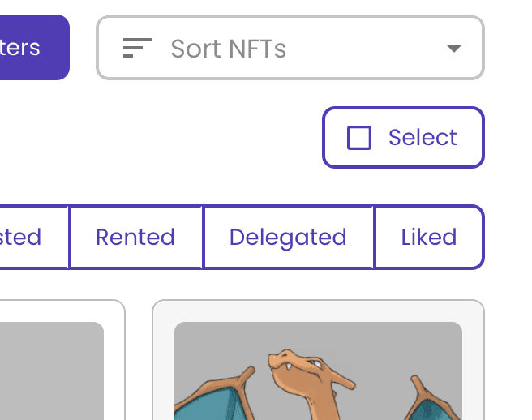Click the Sort NFTs placeholder text
Viewport: 532px width, 420px height.
pyautogui.click(x=229, y=49)
